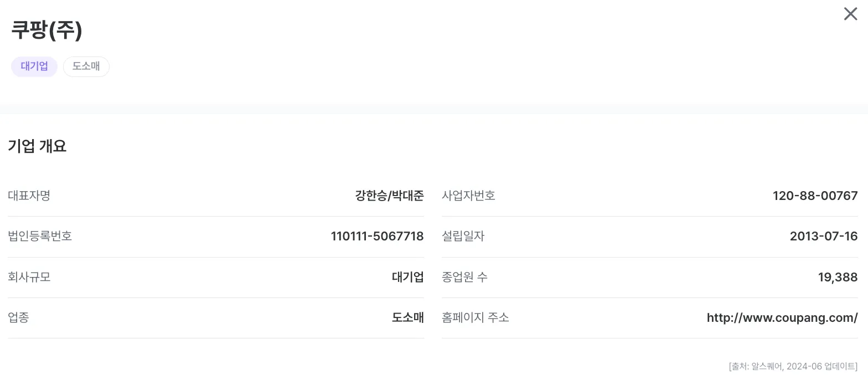Open the http://www.coupang.com/ homepage link
Image resolution: width=868 pixels, height=380 pixels.
[x=782, y=317]
